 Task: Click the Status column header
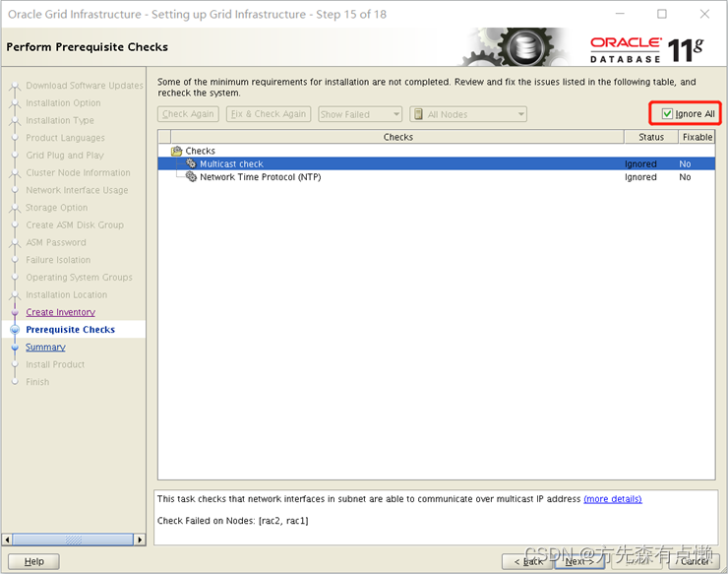651,137
